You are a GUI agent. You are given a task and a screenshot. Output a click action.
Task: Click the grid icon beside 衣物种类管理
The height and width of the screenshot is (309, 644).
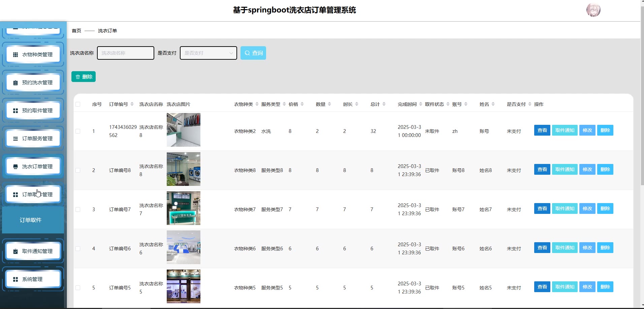click(x=15, y=55)
